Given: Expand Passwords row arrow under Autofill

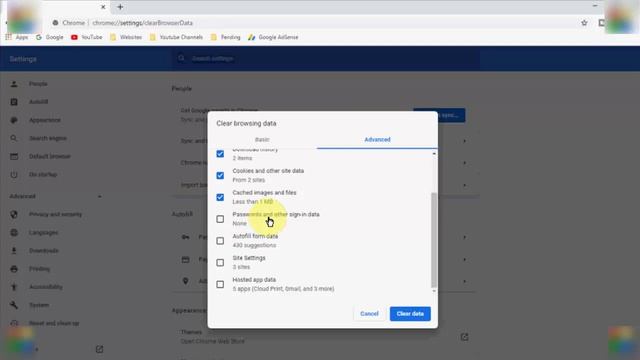Looking at the screenshot, I should tap(464, 237).
